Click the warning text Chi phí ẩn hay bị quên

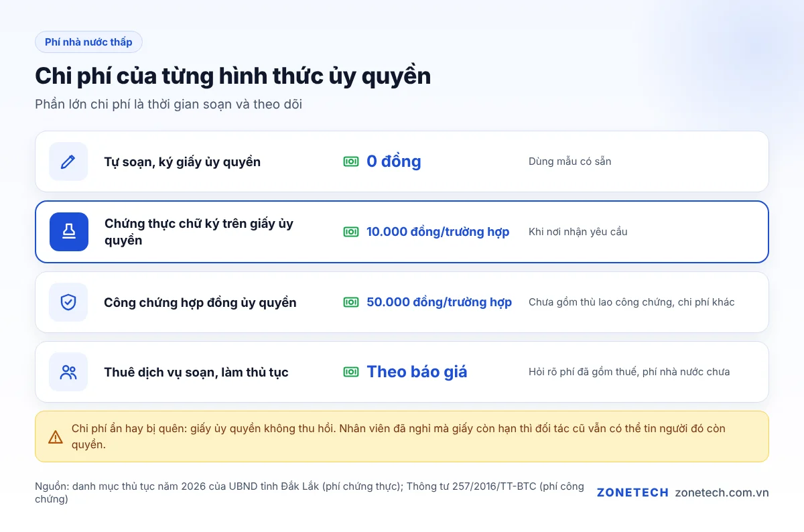tap(398, 436)
